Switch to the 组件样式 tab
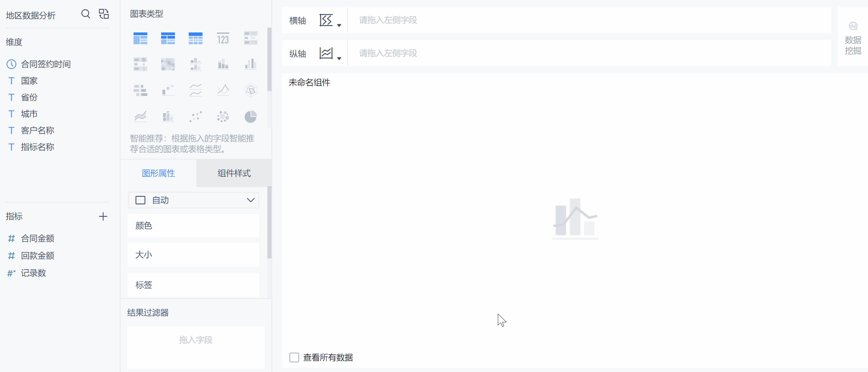Viewport: 868px width, 372px height. click(234, 173)
